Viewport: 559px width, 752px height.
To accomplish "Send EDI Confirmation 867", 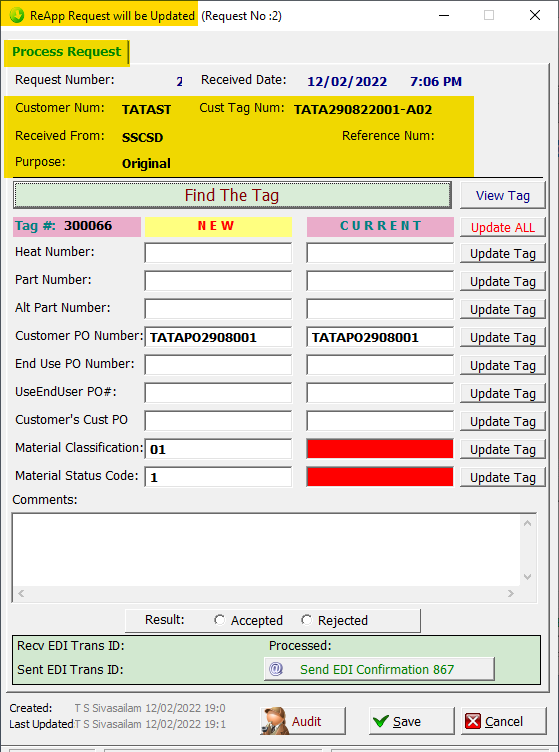I will (379, 669).
